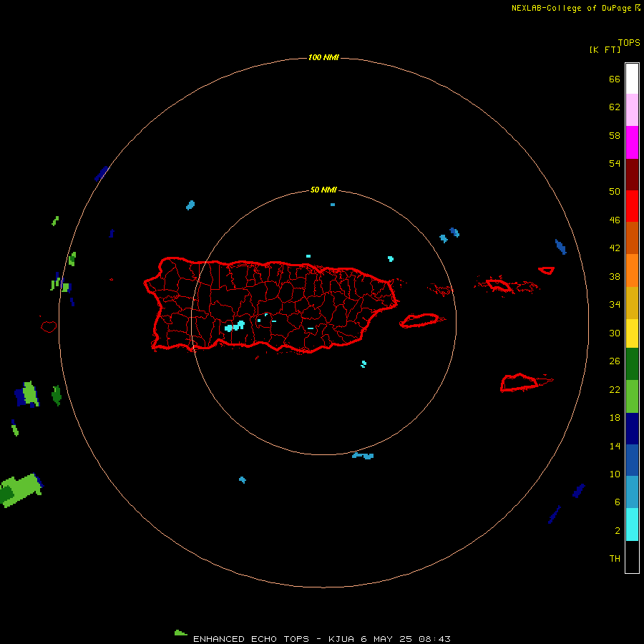Click the '10' legend value

click(x=615, y=474)
